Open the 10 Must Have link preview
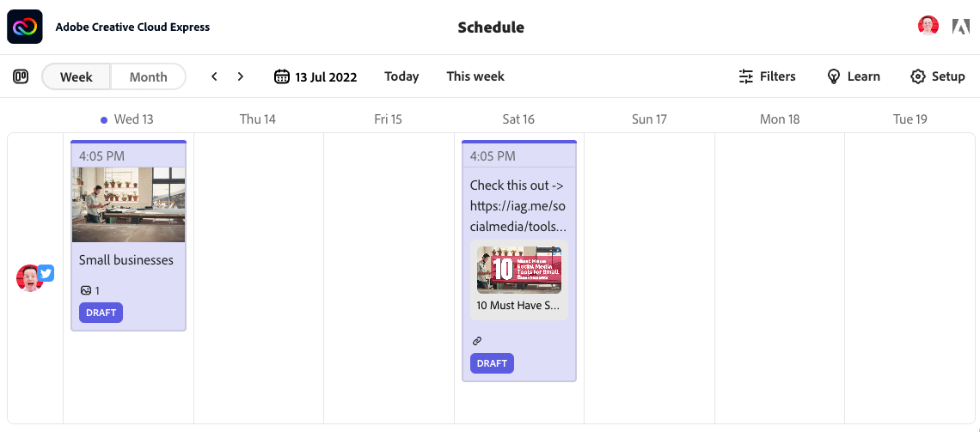The width and height of the screenshot is (980, 432). tap(518, 280)
